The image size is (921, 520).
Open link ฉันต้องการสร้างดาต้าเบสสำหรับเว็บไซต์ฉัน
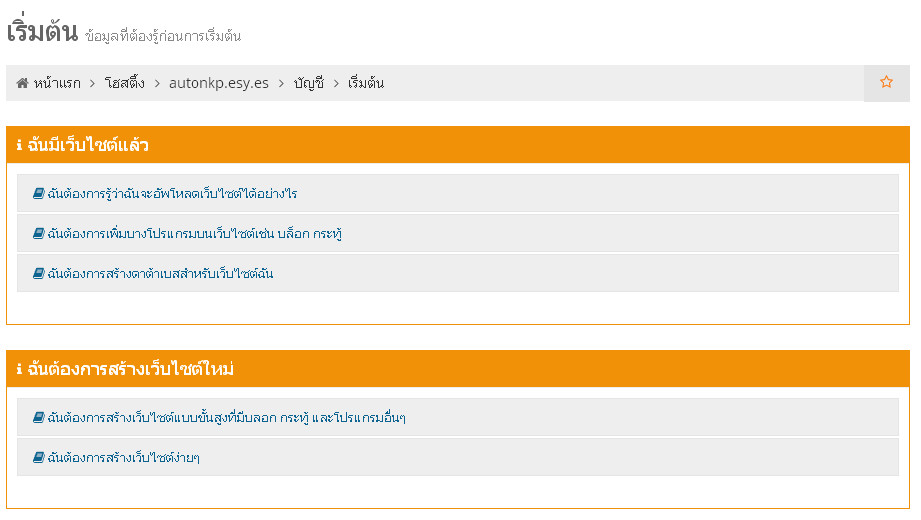pos(160,273)
